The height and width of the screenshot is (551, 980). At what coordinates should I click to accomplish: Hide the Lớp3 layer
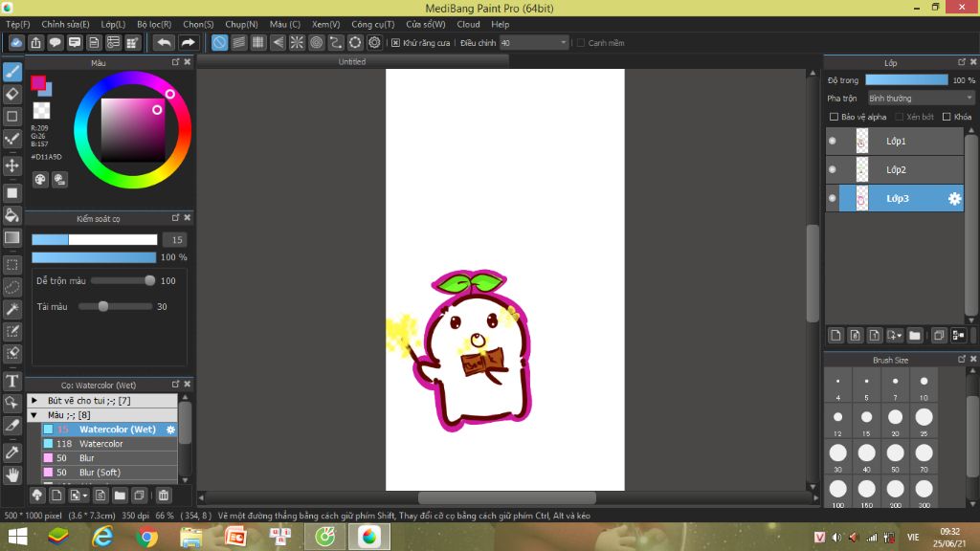pos(833,199)
